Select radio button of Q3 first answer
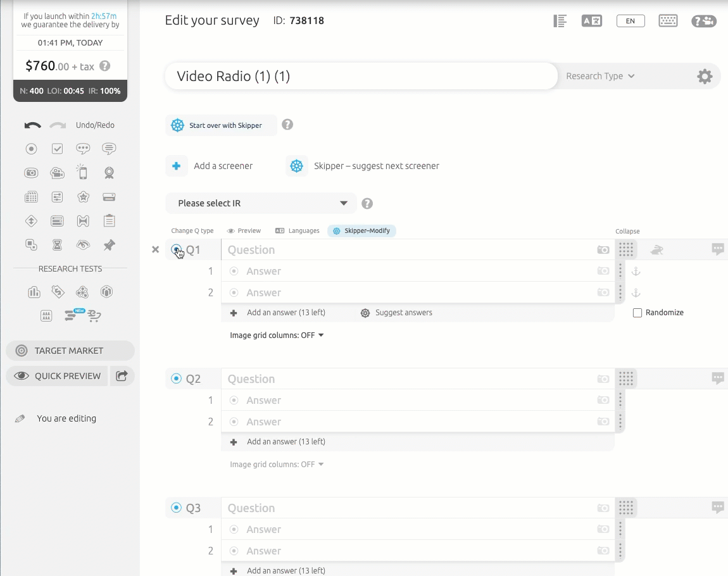 click(234, 530)
